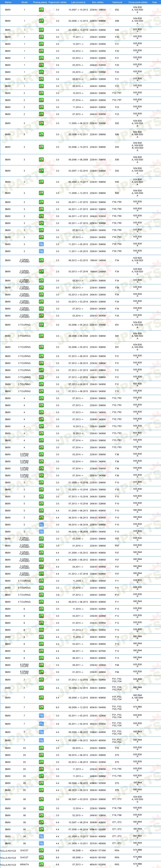The width and height of the screenshot is (161, 868).
Task: Click hybrid Hy icon in BMW 3 225kW row
Action: pos(41,244)
